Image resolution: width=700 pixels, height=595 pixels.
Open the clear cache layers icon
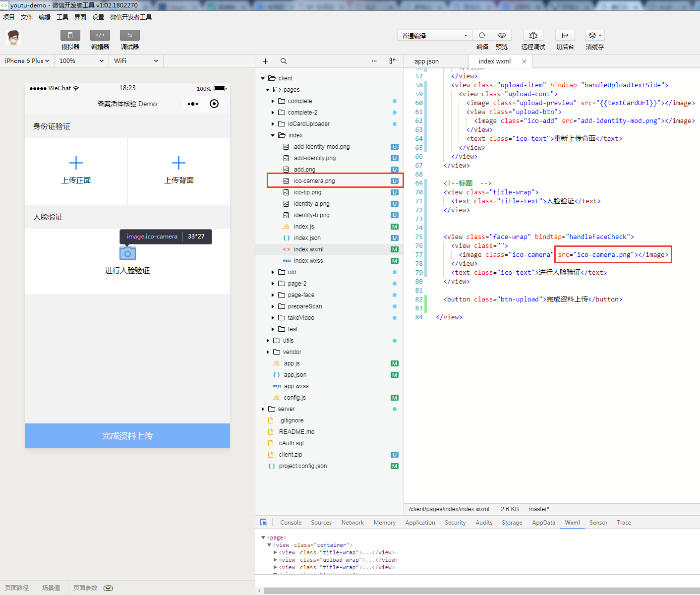click(594, 35)
